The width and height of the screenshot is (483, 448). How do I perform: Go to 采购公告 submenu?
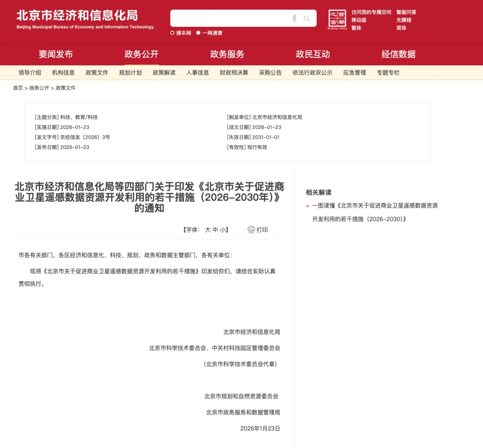tap(270, 73)
